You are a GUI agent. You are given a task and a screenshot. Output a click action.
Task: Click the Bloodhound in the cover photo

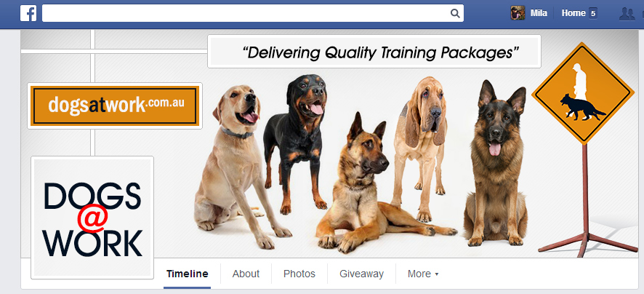tap(419, 148)
